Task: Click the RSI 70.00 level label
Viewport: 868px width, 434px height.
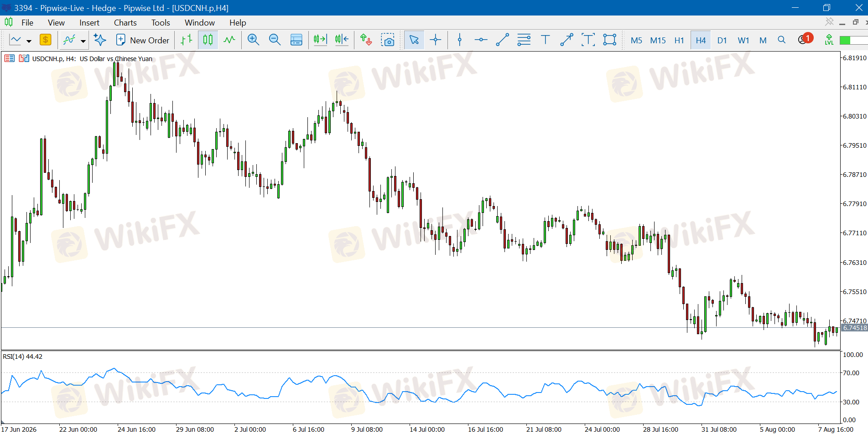Action: [851, 373]
